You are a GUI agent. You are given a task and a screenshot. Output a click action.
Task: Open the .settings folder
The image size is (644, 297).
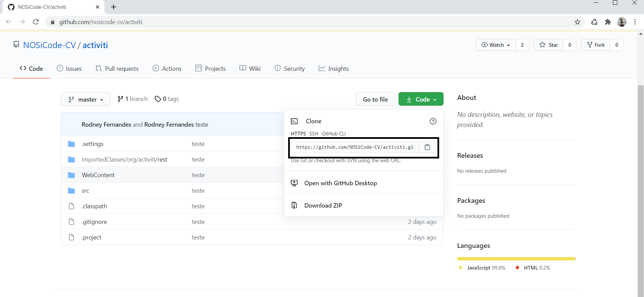tap(92, 144)
